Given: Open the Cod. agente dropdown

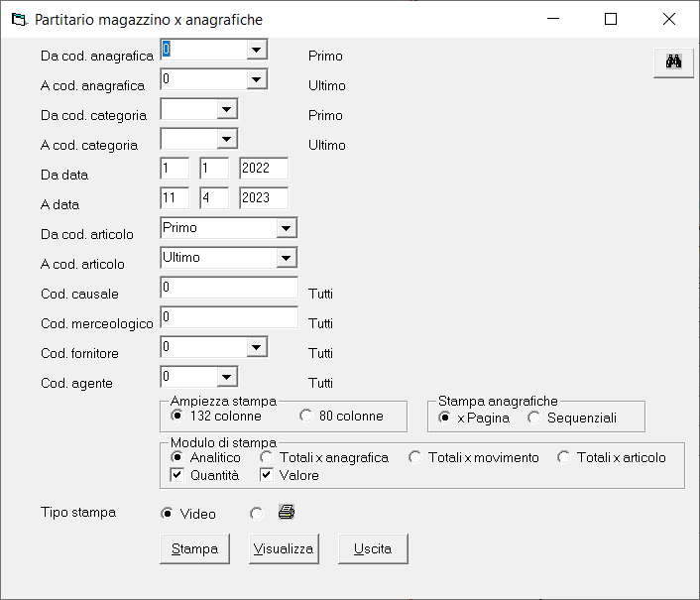Looking at the screenshot, I should tap(227, 377).
